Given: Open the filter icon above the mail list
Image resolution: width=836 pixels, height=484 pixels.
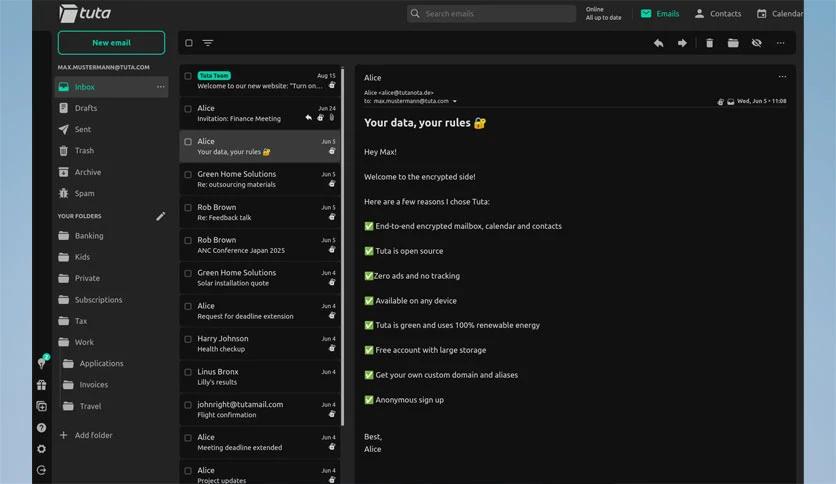Looking at the screenshot, I should click(208, 43).
